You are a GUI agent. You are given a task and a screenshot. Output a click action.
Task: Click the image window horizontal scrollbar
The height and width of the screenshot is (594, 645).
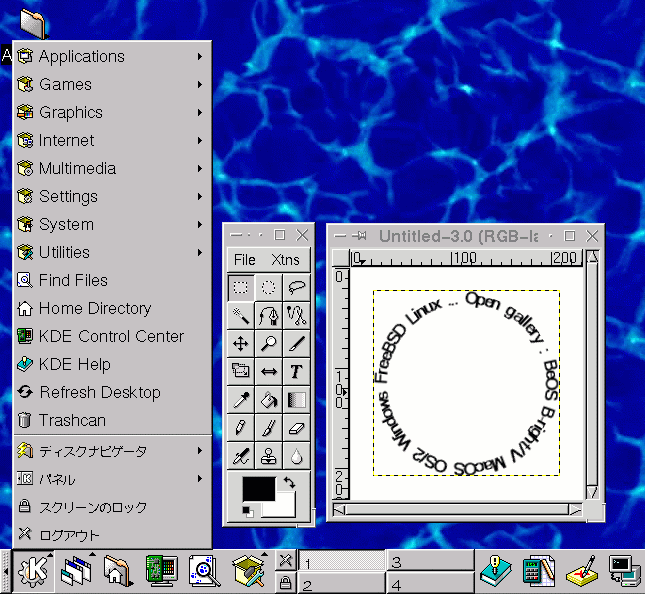(457, 510)
